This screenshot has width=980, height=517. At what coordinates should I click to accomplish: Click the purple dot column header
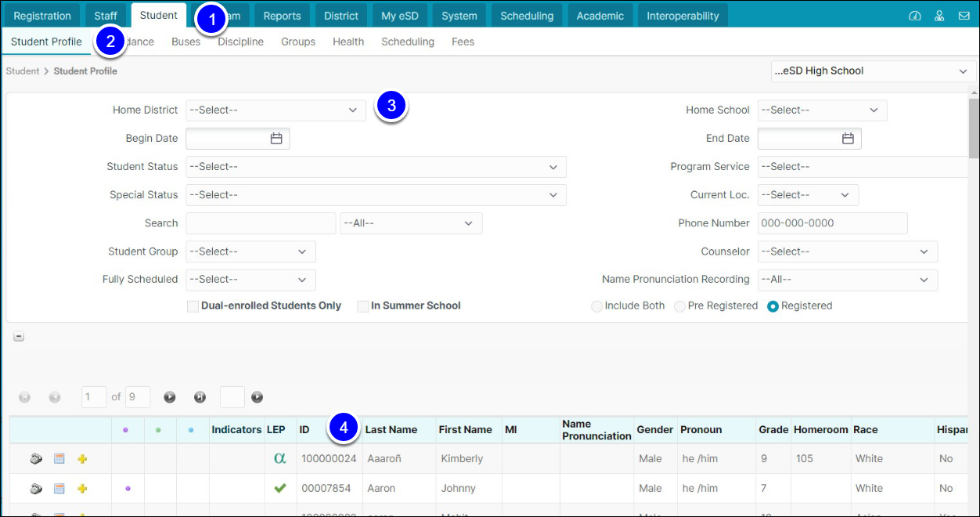[x=126, y=430]
